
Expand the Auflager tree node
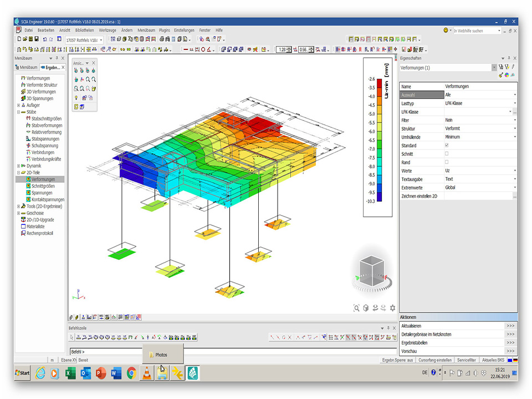click(x=19, y=105)
